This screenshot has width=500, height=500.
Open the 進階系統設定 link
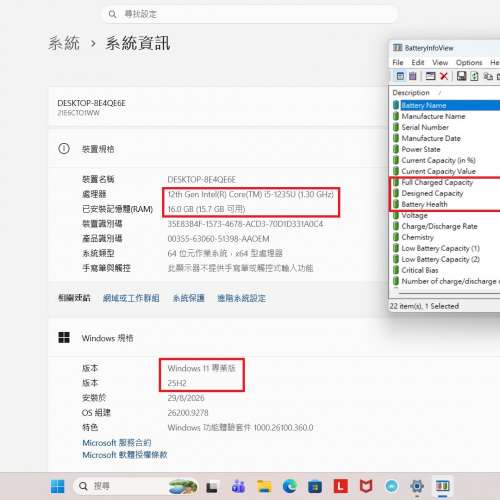coord(242,298)
